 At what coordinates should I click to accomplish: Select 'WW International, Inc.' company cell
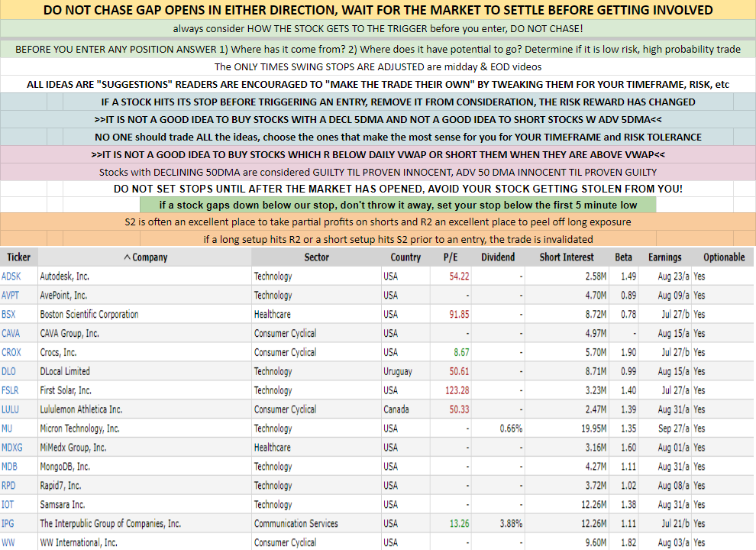pyautogui.click(x=144, y=543)
